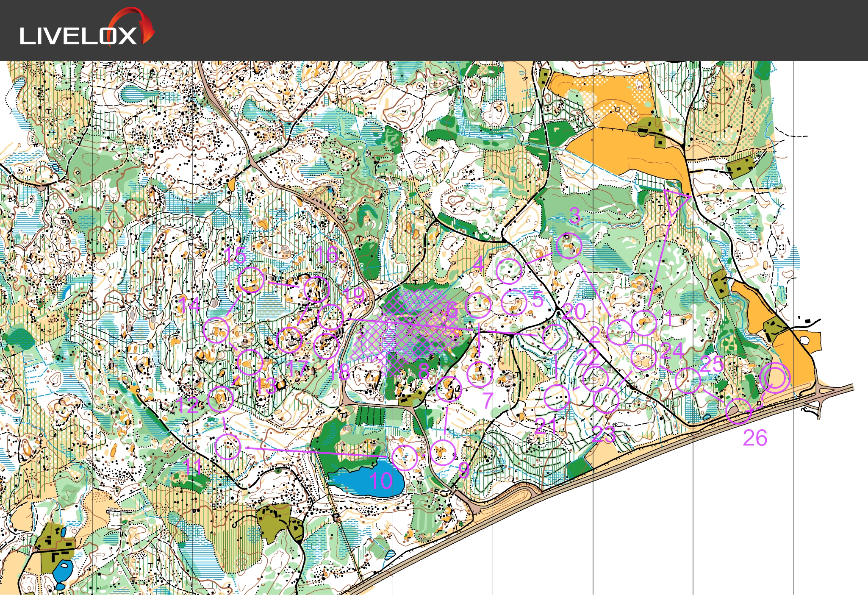The image size is (868, 595).
Task: Select control circle 4 on the map
Action: [x=509, y=271]
